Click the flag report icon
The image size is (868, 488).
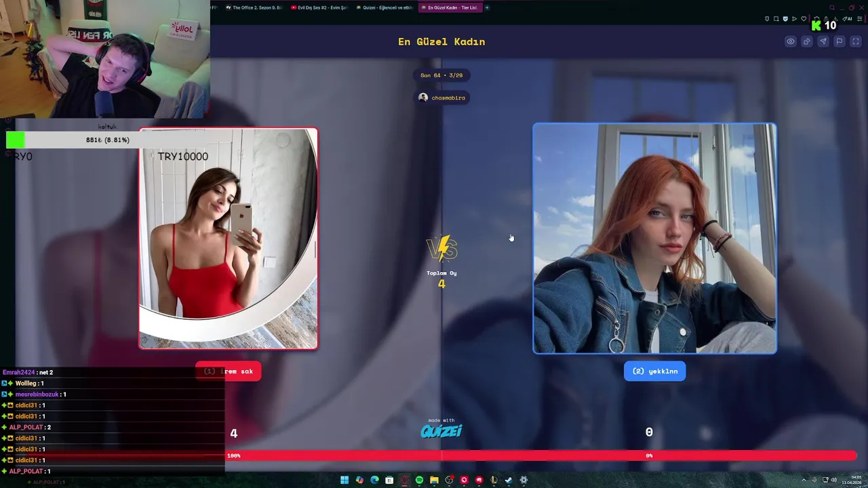pyautogui.click(x=840, y=41)
